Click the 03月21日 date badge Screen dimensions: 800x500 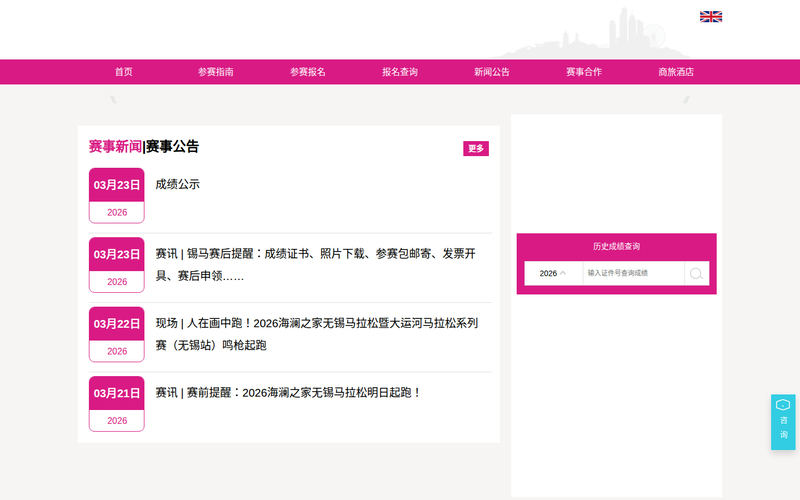tap(117, 404)
